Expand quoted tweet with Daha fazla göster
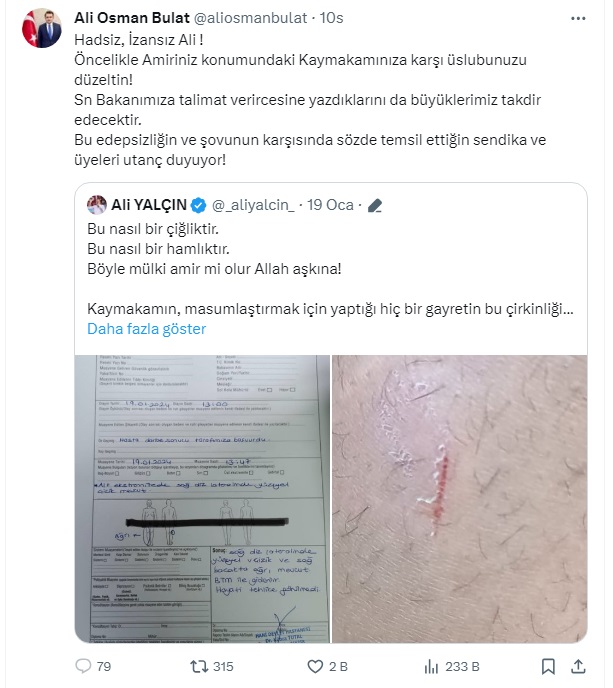The height and width of the screenshot is (688, 613). (x=147, y=329)
